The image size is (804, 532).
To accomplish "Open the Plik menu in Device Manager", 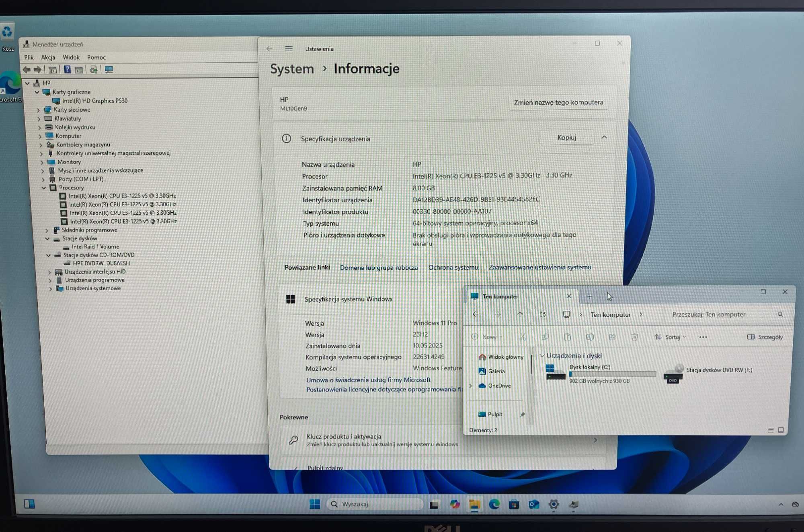I will tap(29, 58).
